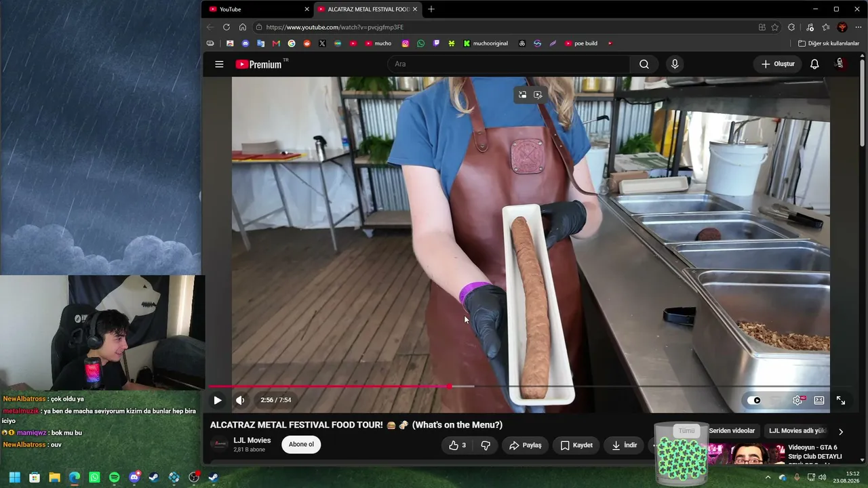Subscribe with the Abone ol button

click(301, 445)
